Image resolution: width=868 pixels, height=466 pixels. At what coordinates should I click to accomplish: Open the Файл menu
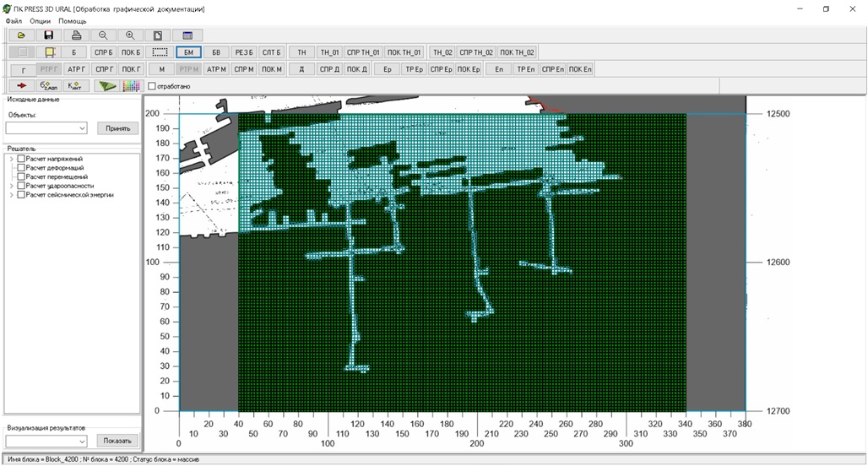(x=14, y=21)
